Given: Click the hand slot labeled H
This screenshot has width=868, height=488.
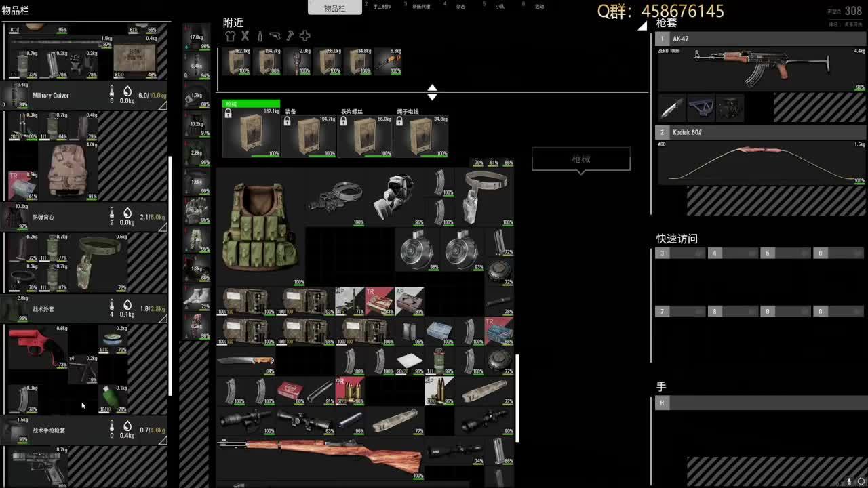Looking at the screenshot, I should (761, 403).
